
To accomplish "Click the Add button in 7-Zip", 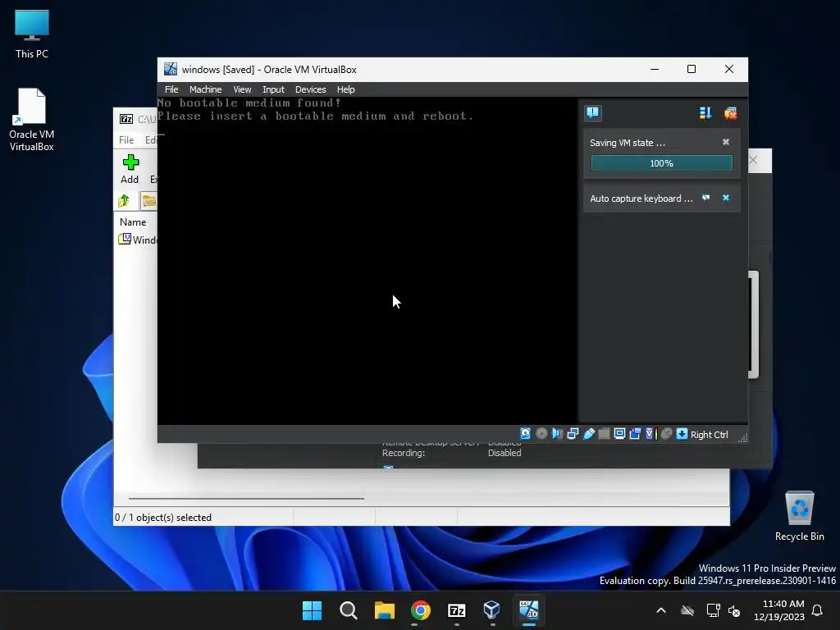I will (130, 169).
